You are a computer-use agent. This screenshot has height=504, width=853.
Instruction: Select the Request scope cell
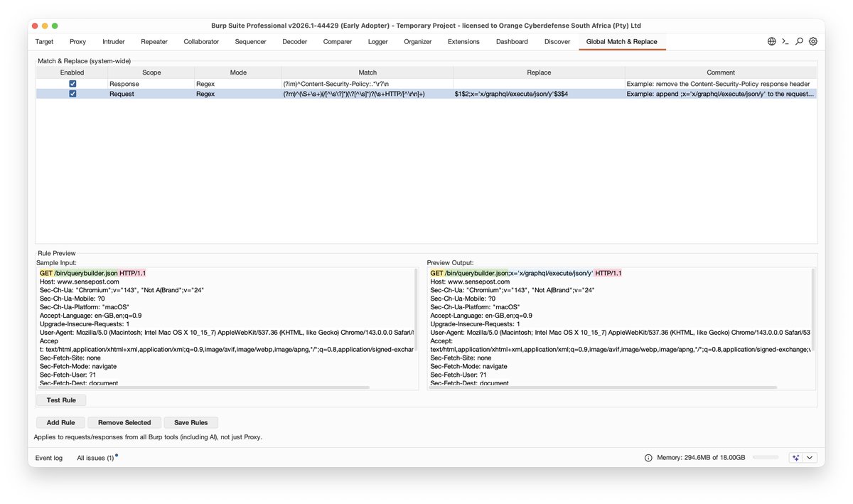point(151,94)
